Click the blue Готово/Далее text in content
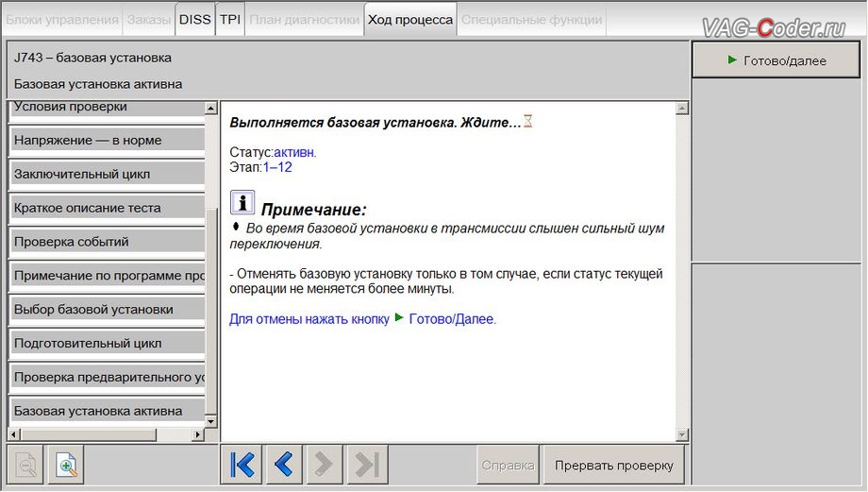The image size is (868, 492). (452, 319)
